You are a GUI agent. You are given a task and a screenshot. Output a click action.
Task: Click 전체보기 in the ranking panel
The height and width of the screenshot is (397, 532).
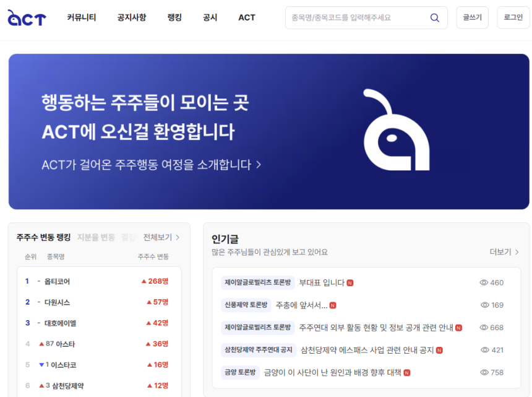(157, 237)
